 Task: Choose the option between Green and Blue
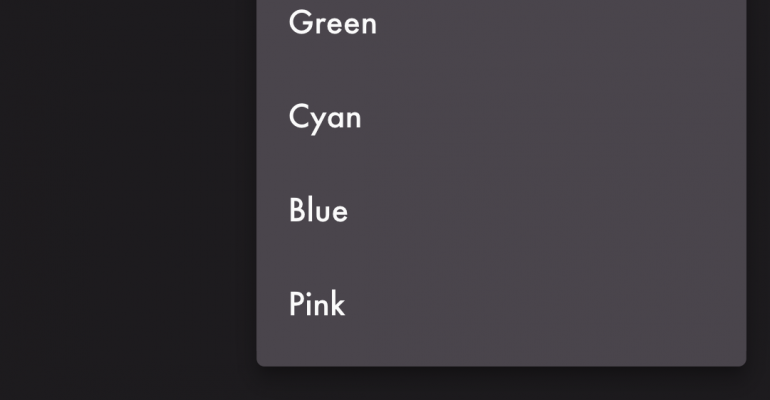click(x=501, y=117)
